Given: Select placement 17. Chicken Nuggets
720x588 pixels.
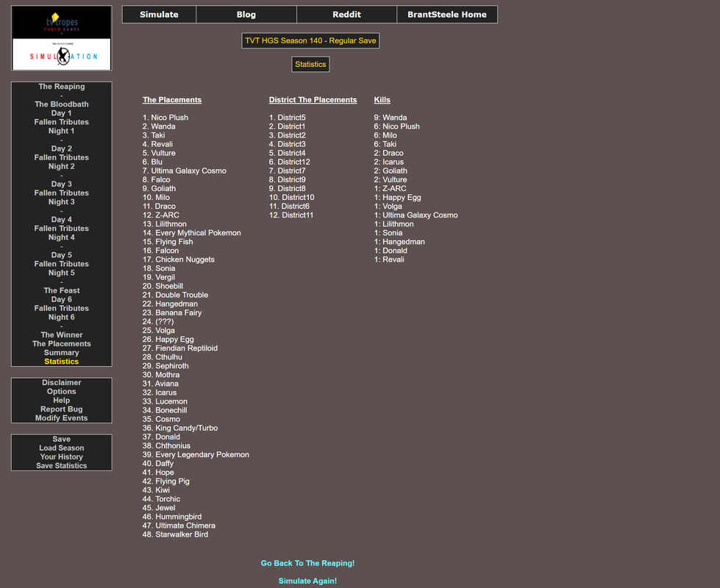Looking at the screenshot, I should coord(179,259).
